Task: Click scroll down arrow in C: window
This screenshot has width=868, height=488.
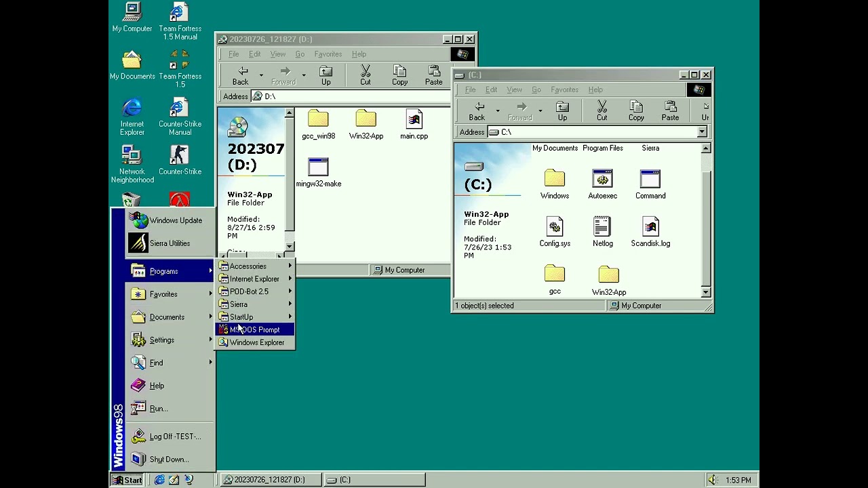Action: click(705, 293)
